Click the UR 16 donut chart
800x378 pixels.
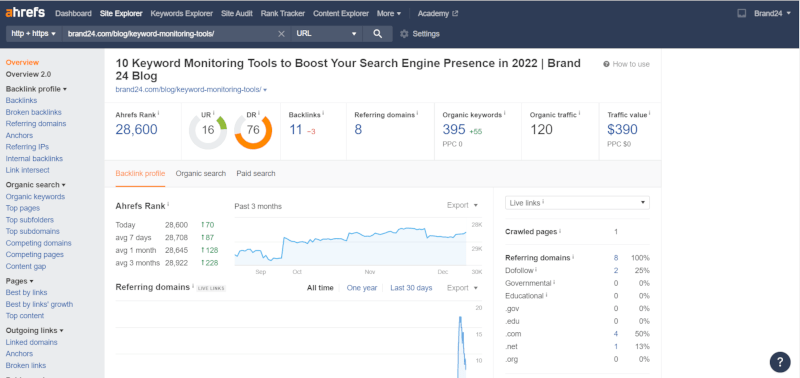coord(208,131)
